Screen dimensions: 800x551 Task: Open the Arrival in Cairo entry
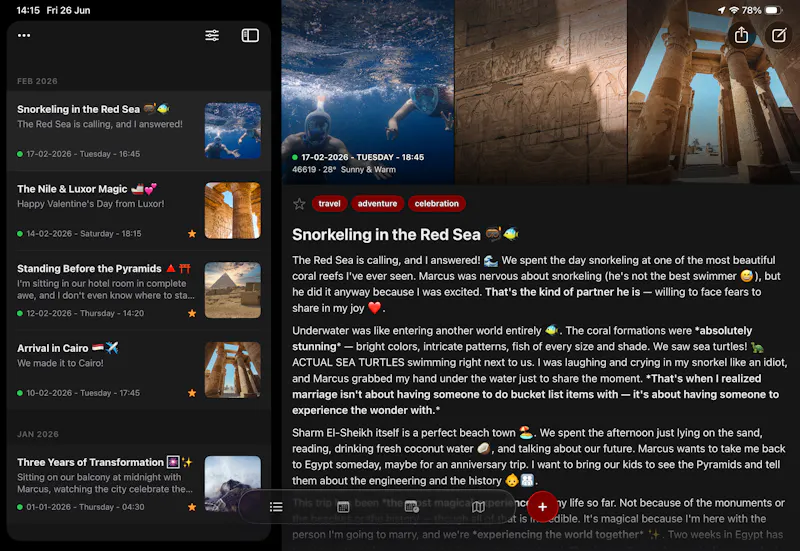(139, 370)
